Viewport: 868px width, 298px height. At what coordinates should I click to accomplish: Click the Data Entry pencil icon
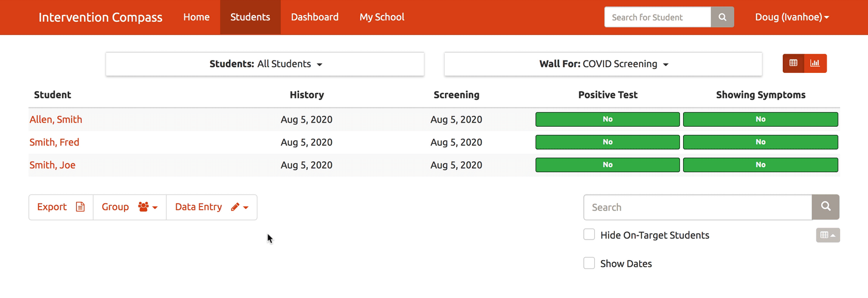[235, 207]
